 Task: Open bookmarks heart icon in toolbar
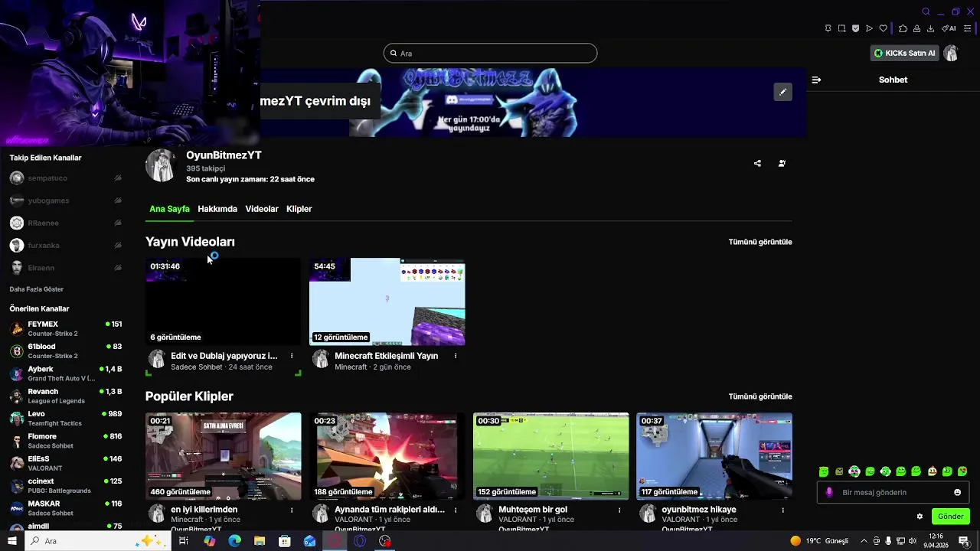(883, 28)
